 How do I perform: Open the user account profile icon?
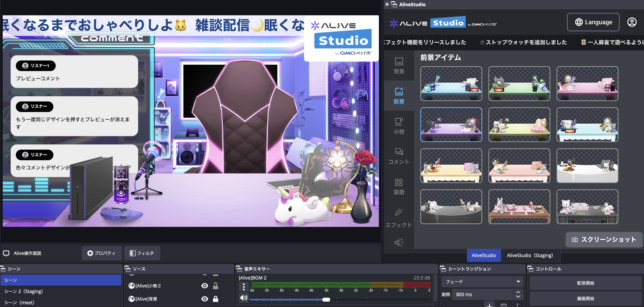click(x=632, y=22)
